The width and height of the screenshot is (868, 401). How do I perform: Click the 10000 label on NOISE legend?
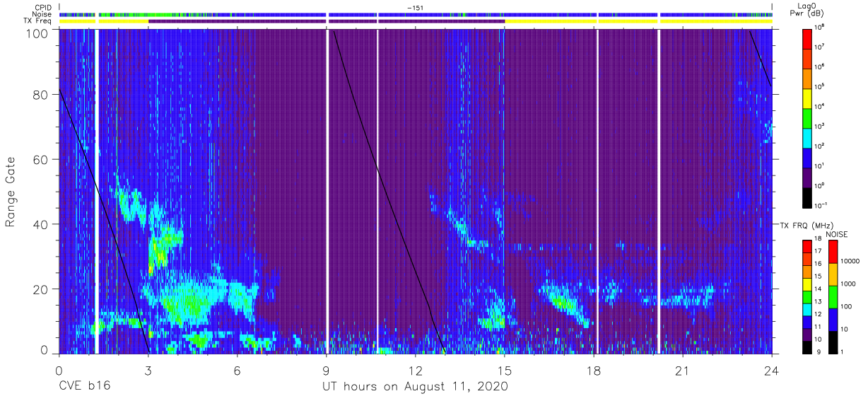click(852, 262)
